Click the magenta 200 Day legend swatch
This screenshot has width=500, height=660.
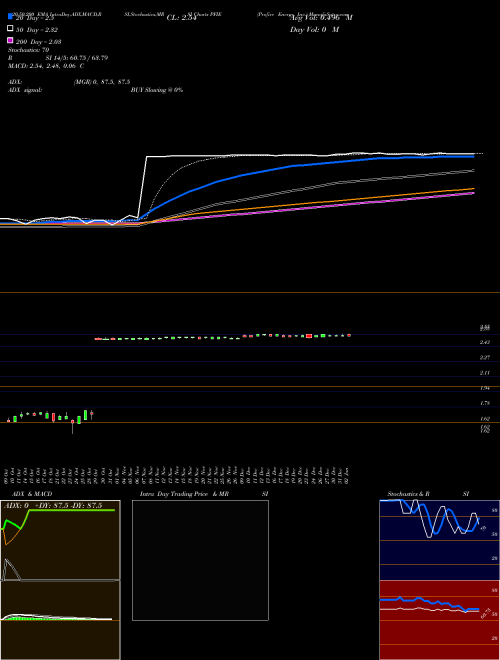tap(10, 41)
